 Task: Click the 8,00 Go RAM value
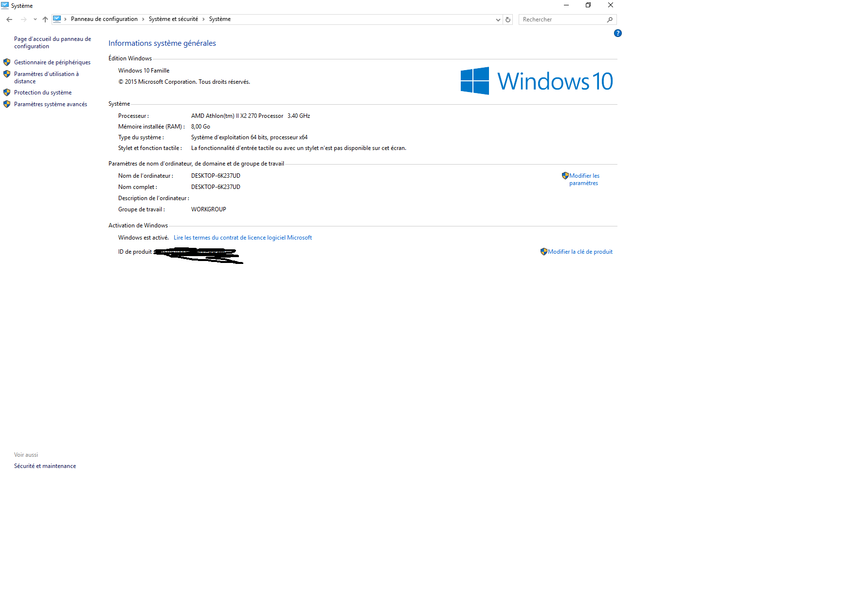200,127
